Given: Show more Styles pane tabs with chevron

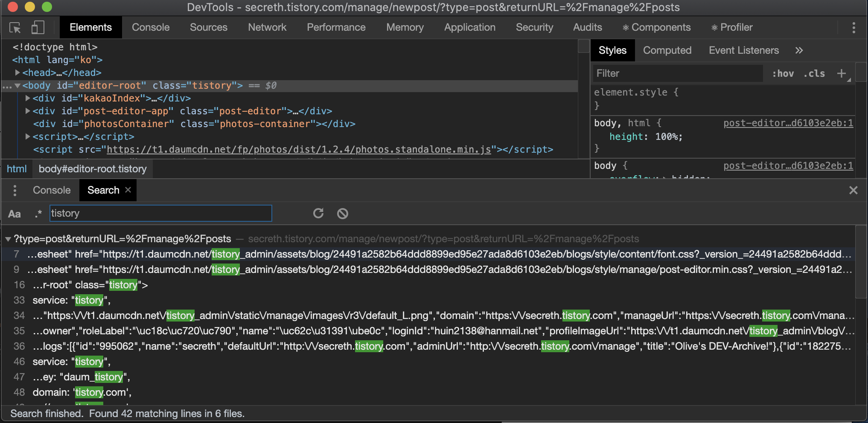Looking at the screenshot, I should 799,50.
